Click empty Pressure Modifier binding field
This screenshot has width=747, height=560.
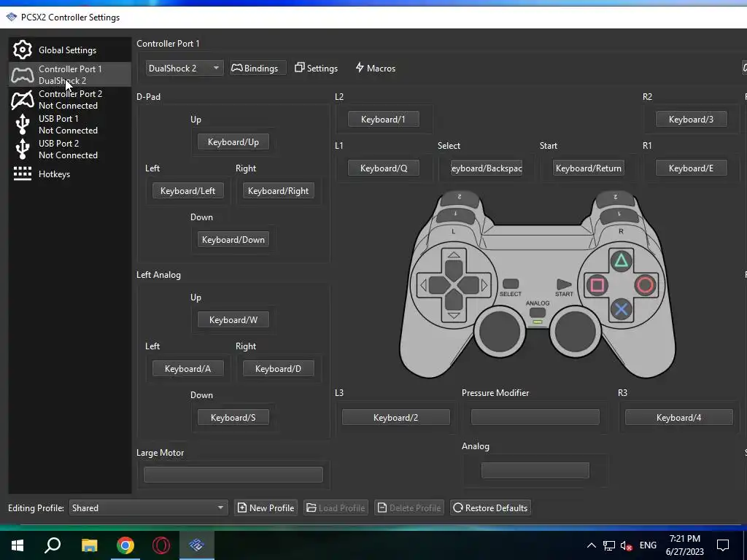tap(535, 417)
